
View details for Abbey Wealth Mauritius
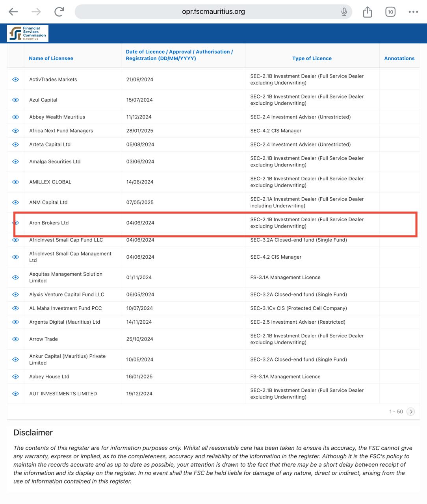tap(16, 117)
